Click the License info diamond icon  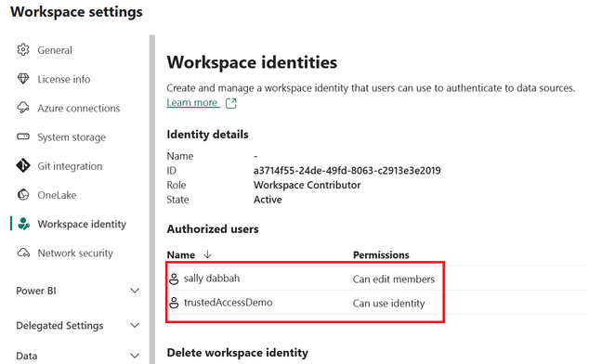(x=23, y=79)
